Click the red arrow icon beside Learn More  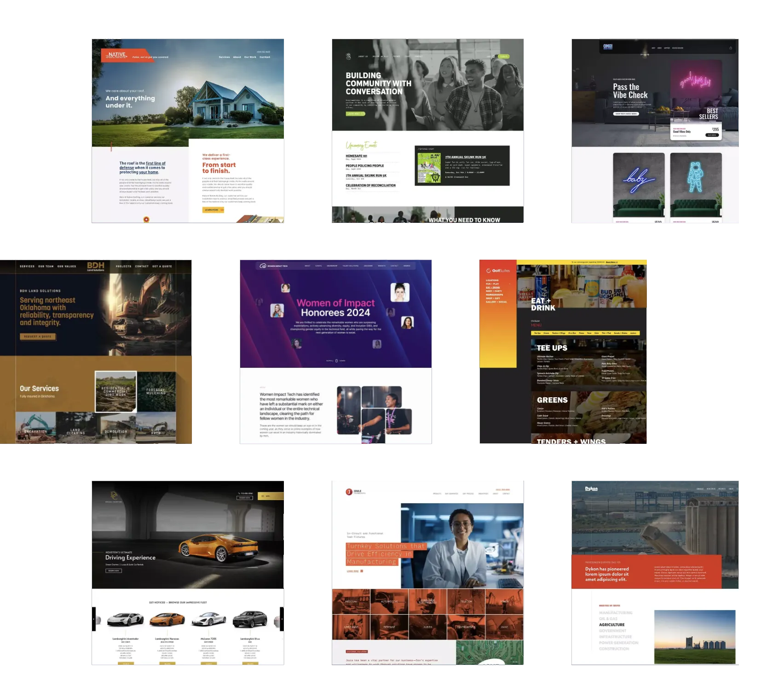(x=362, y=571)
